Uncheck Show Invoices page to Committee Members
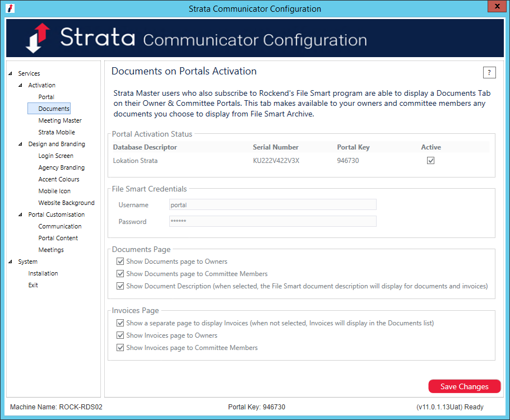The height and width of the screenshot is (420, 510). (x=120, y=348)
